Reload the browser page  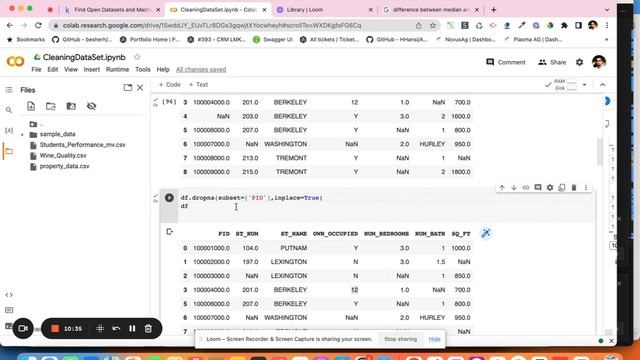[x=38, y=25]
